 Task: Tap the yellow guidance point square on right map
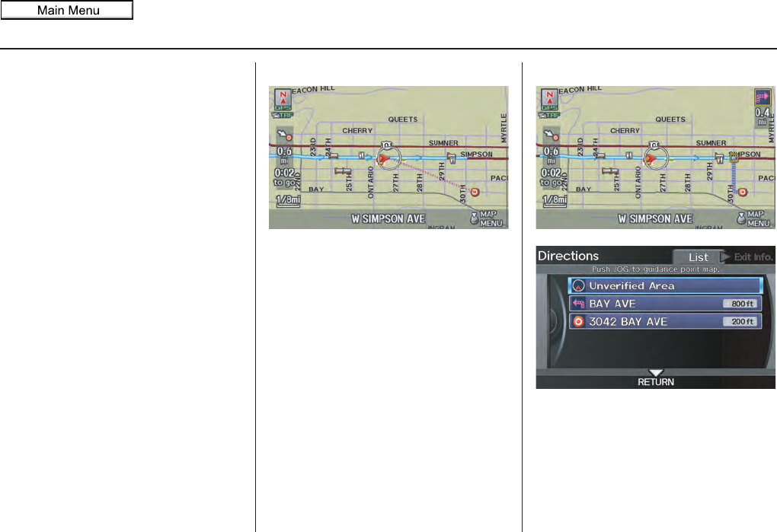pyautogui.click(x=734, y=158)
